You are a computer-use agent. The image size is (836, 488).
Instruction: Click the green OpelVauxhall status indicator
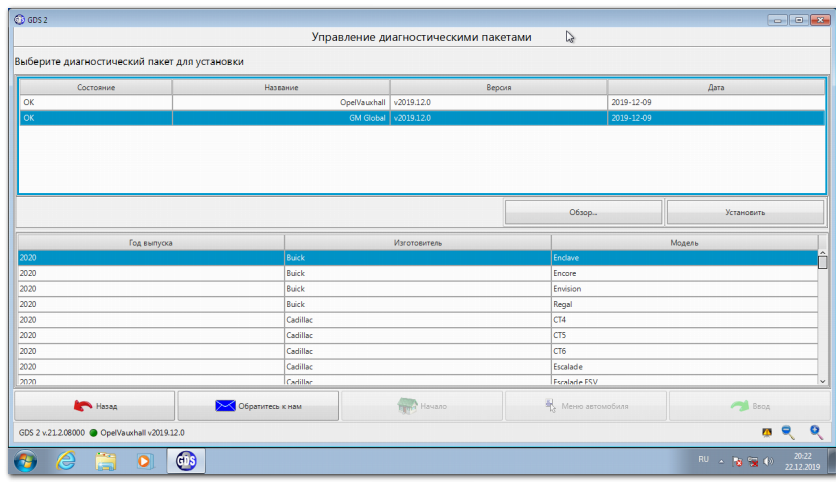93,433
